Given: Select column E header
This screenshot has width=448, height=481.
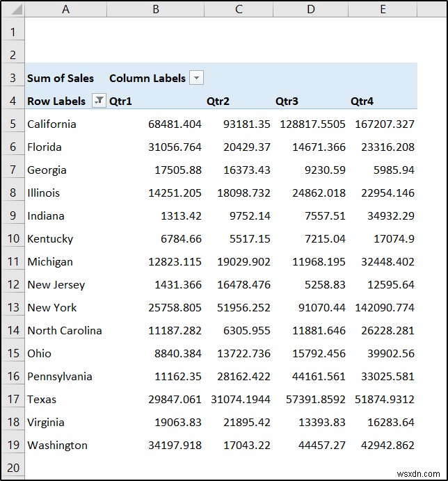Looking at the screenshot, I should point(383,10).
